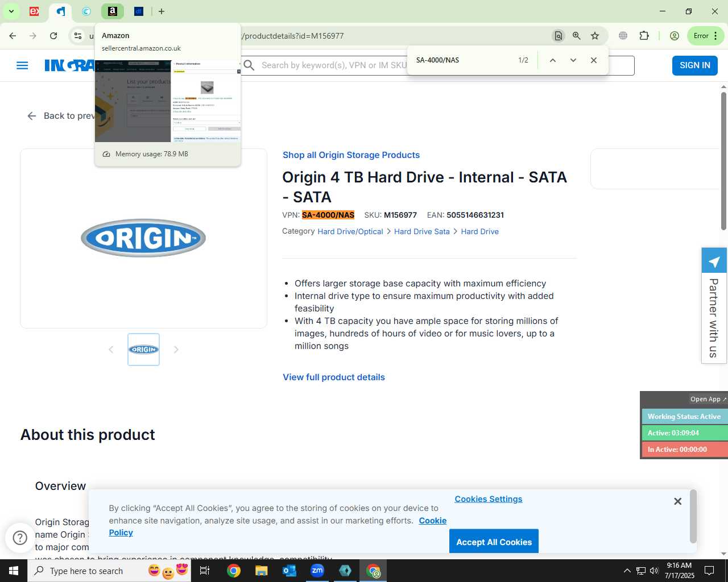Reload the current page

[x=53, y=36]
